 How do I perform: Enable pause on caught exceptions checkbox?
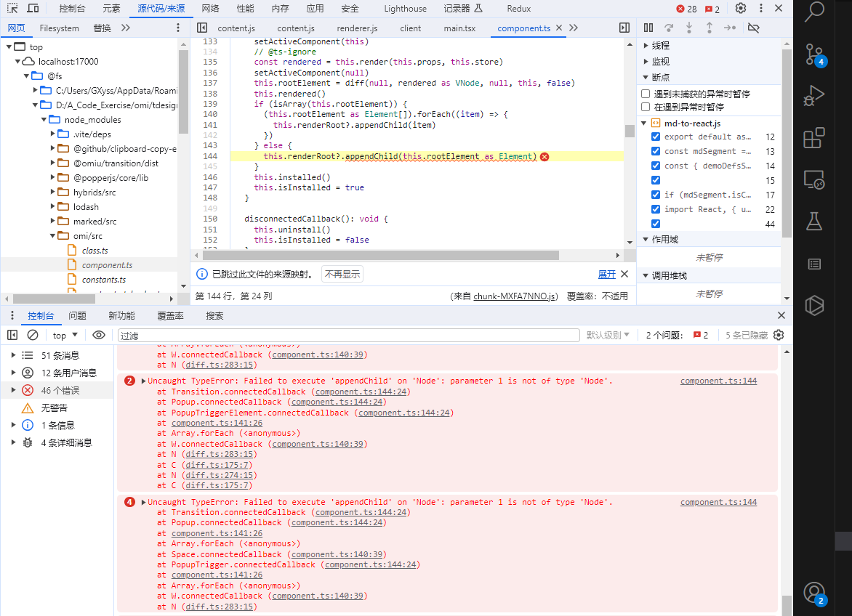pyautogui.click(x=646, y=106)
